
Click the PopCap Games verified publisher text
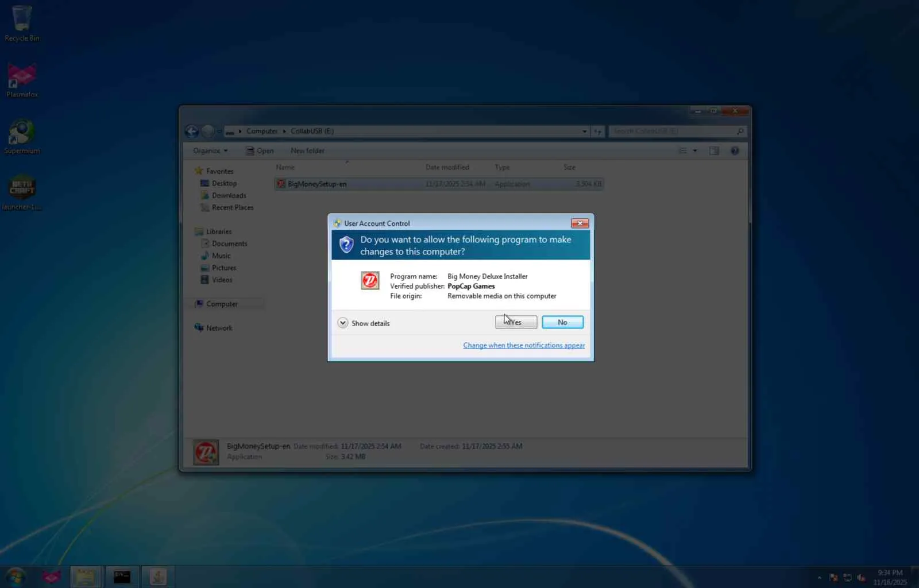pos(471,286)
